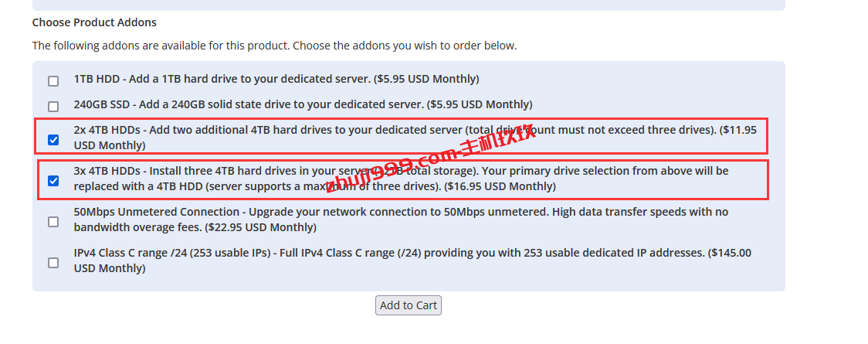Uncheck the 3x 4TB HDDs addon checkbox
The image size is (868, 344).
pos(53,181)
